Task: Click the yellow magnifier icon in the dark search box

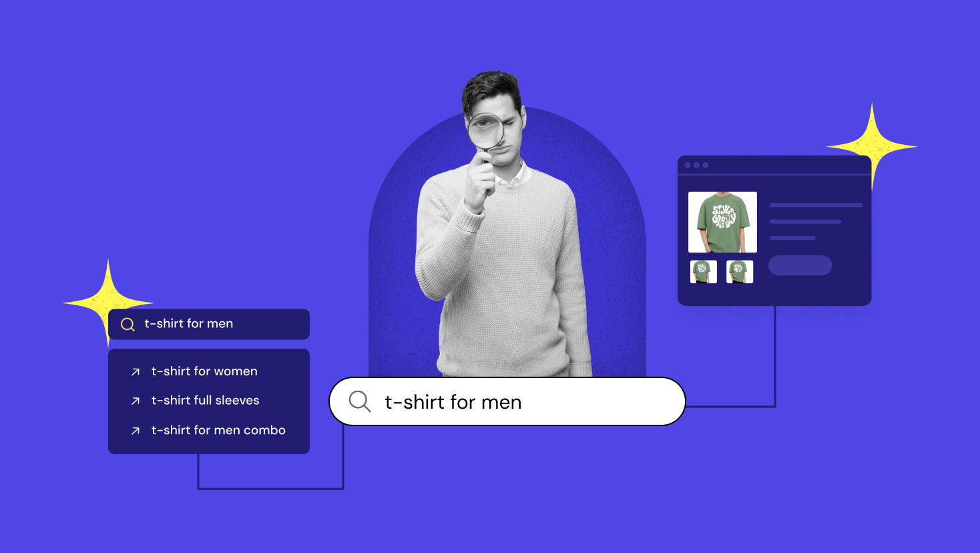Action: click(x=128, y=325)
